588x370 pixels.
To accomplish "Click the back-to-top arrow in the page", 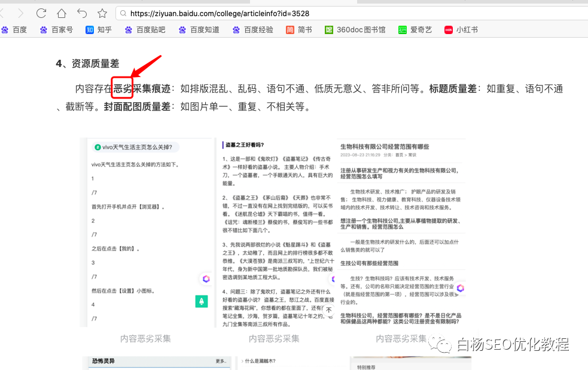I will point(328,310).
